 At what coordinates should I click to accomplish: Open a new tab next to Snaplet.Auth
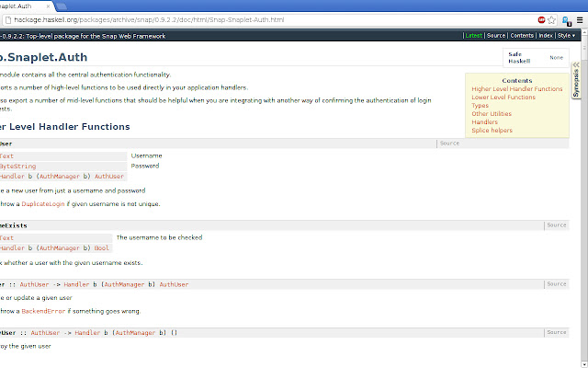click(62, 6)
